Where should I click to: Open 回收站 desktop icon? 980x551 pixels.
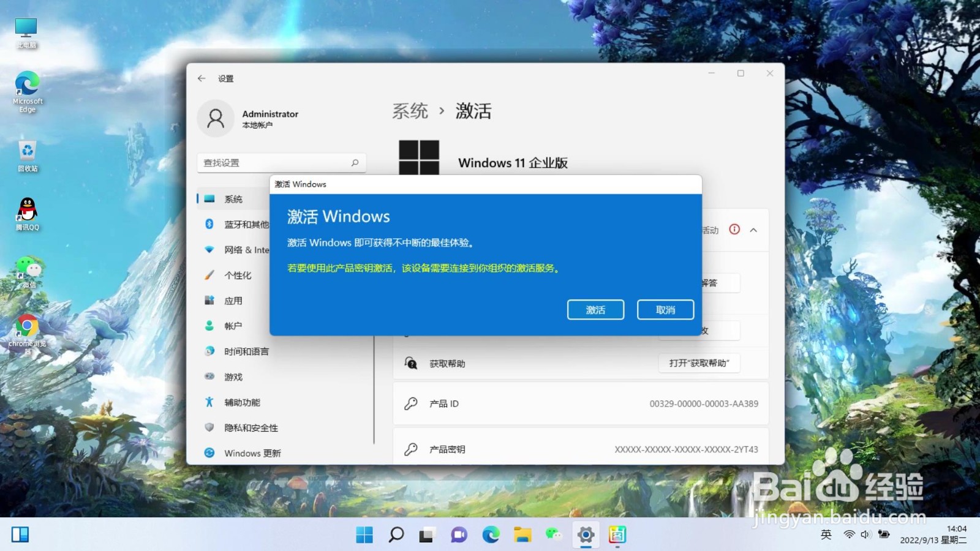(28, 156)
